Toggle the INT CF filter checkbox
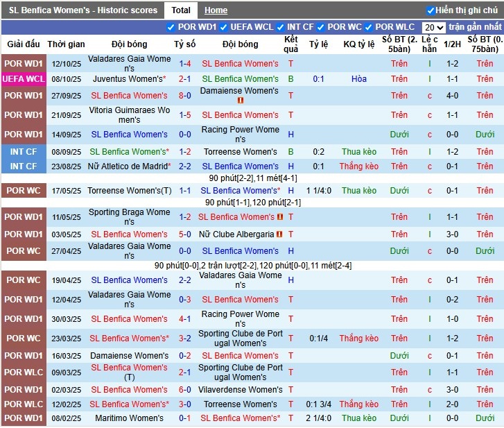The image size is (504, 428). point(280,28)
